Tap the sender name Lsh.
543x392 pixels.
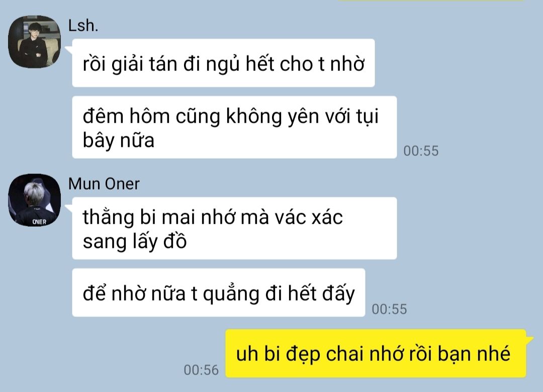(83, 26)
